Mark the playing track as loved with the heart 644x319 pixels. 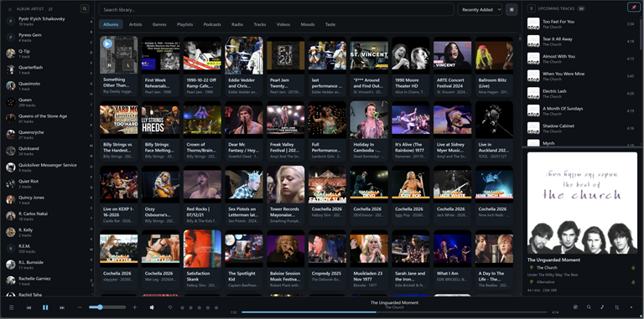(170, 307)
